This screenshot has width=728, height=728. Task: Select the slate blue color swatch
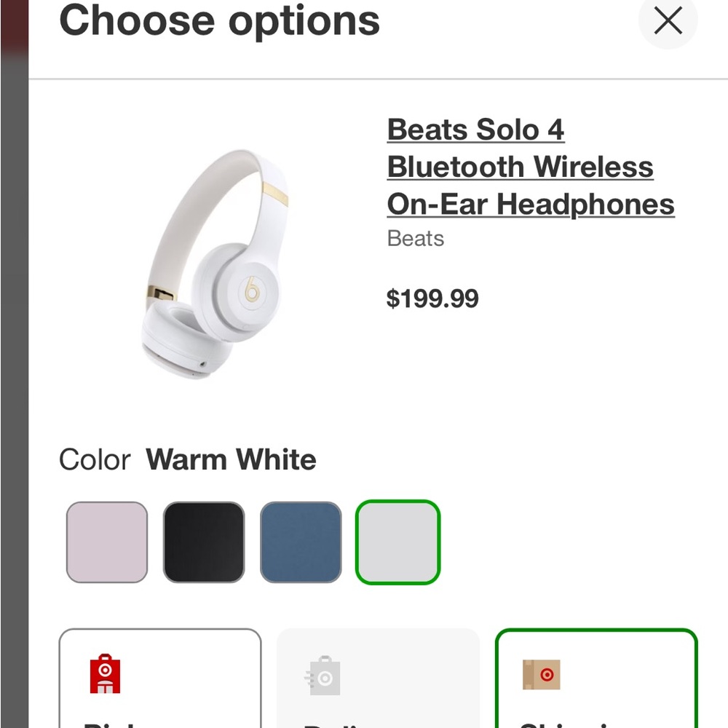301,542
